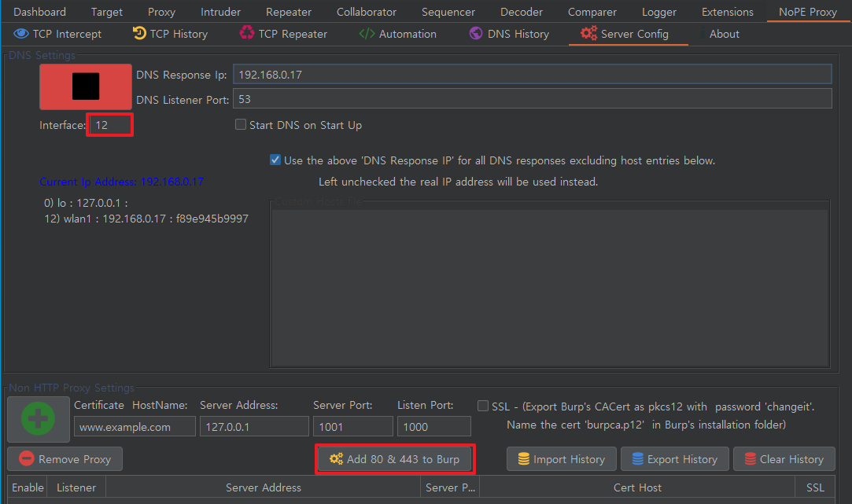
Task: Click the Automation code brackets icon
Action: coord(367,34)
